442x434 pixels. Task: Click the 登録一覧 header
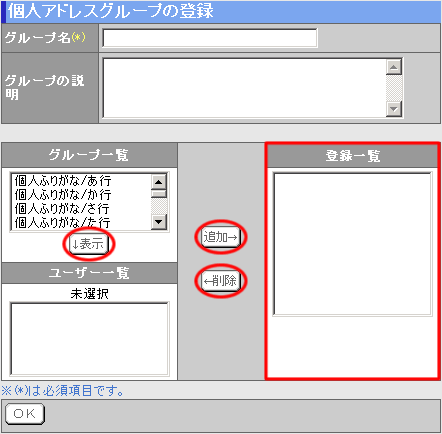pyautogui.click(x=353, y=156)
